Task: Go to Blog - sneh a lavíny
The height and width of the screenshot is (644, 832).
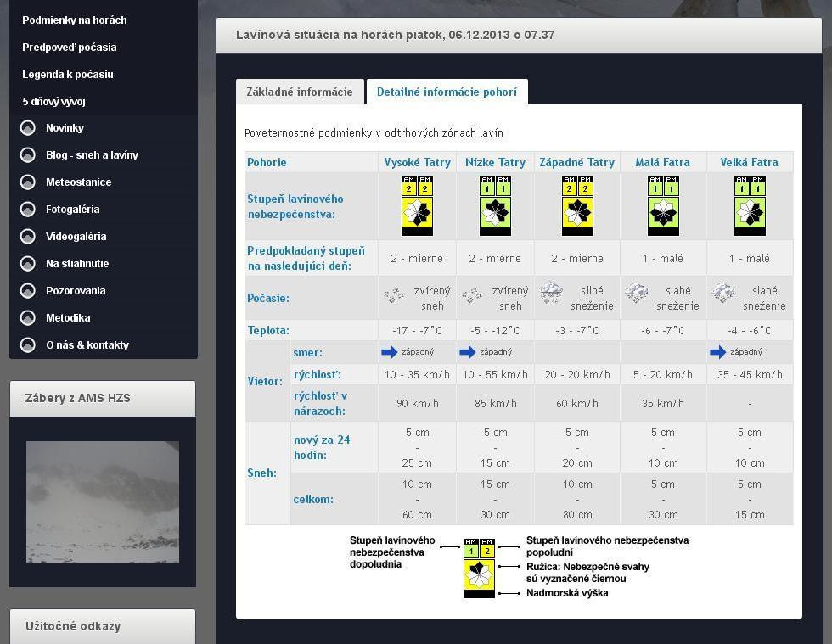Action: pyautogui.click(x=92, y=155)
